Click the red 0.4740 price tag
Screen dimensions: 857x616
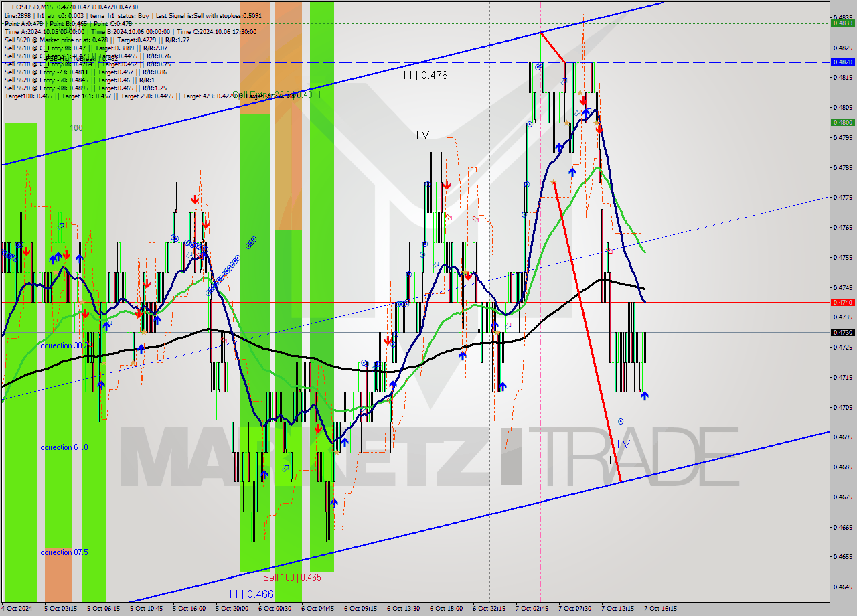pos(842,302)
